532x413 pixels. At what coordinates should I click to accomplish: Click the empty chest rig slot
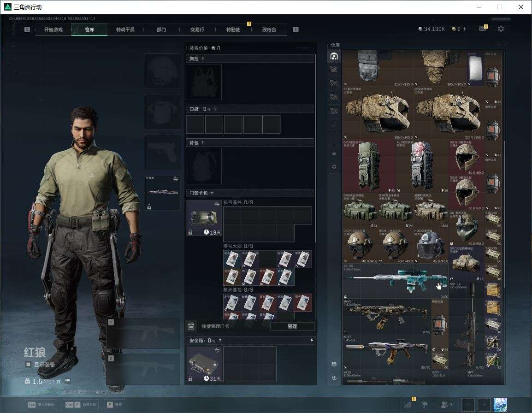tap(204, 82)
